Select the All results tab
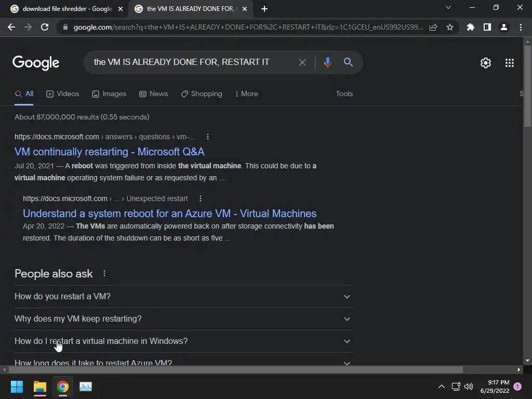 pos(24,94)
